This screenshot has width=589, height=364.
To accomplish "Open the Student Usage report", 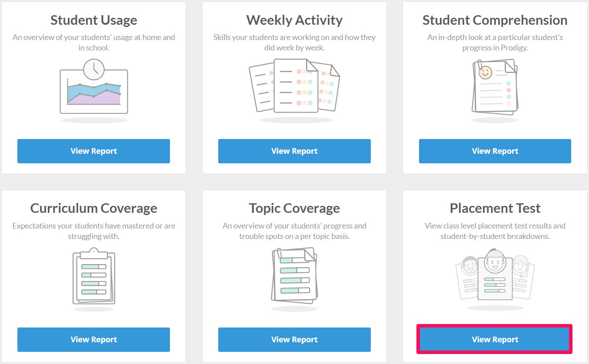I will point(93,151).
